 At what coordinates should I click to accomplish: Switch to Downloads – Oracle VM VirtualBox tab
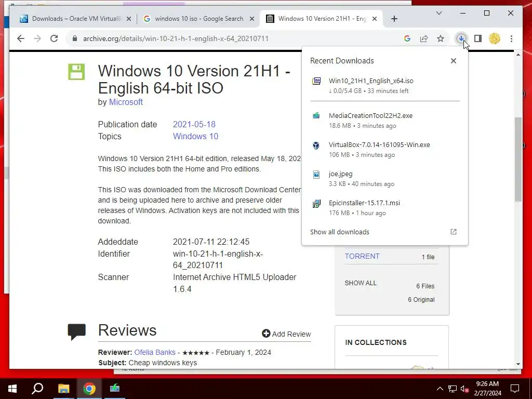coord(76,19)
